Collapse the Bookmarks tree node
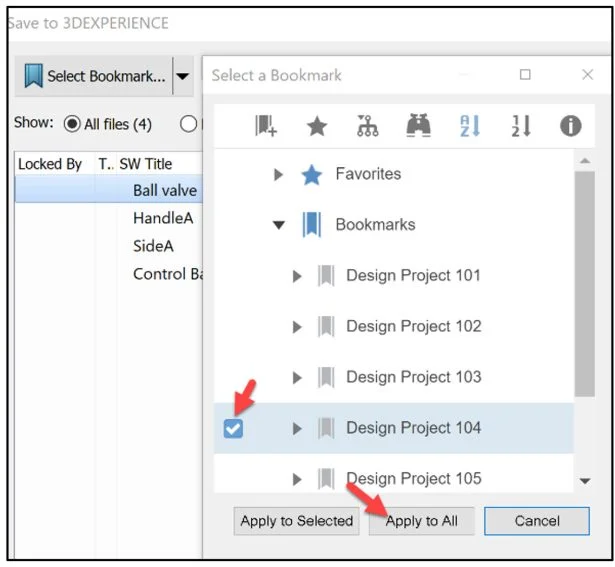The image size is (615, 567). 279,225
